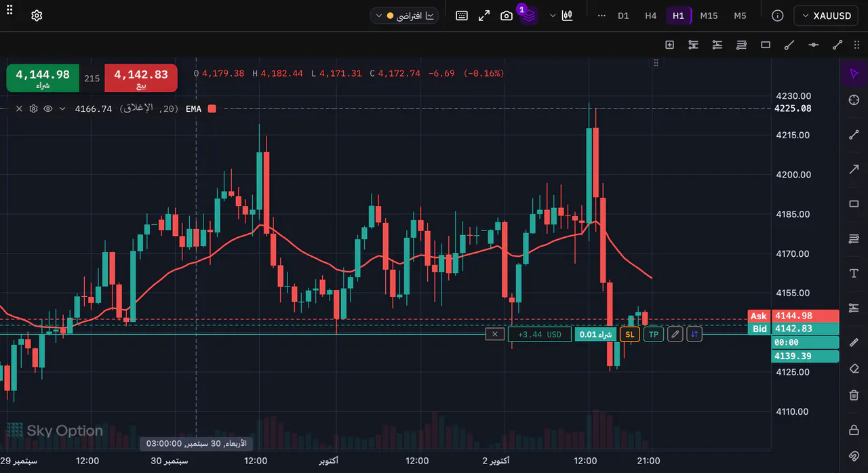
Task: Enter fullscreen mode with expand arrows icon
Action: (484, 16)
